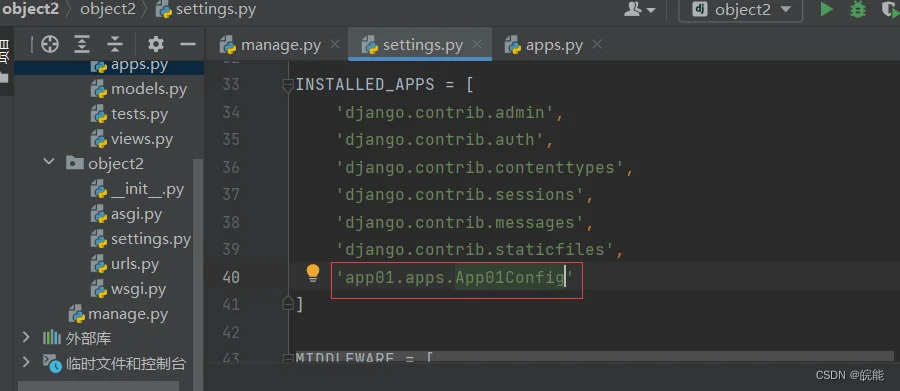This screenshot has height=391, width=900.
Task: Click the fold end marker on line 41
Action: pyautogui.click(x=288, y=303)
